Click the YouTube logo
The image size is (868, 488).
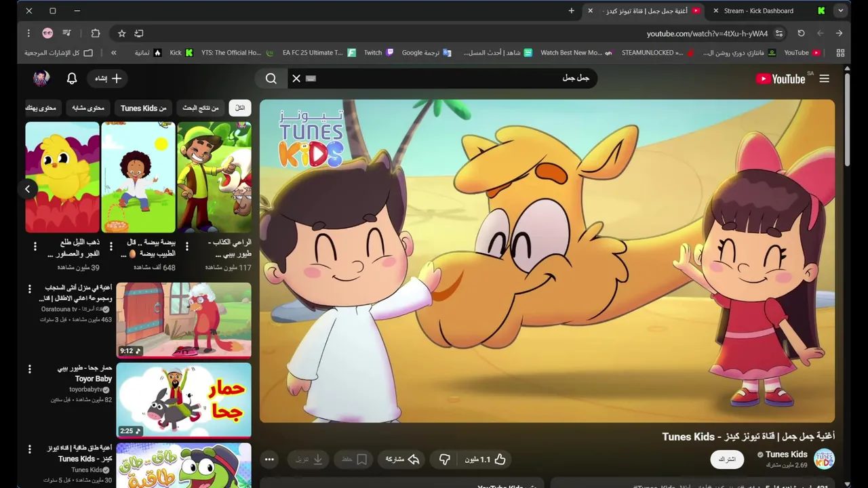(781, 79)
